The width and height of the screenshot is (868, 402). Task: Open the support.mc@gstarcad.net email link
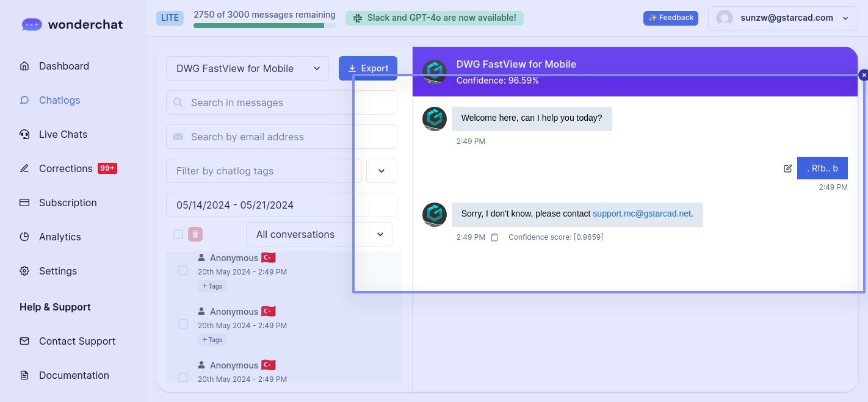click(x=642, y=214)
